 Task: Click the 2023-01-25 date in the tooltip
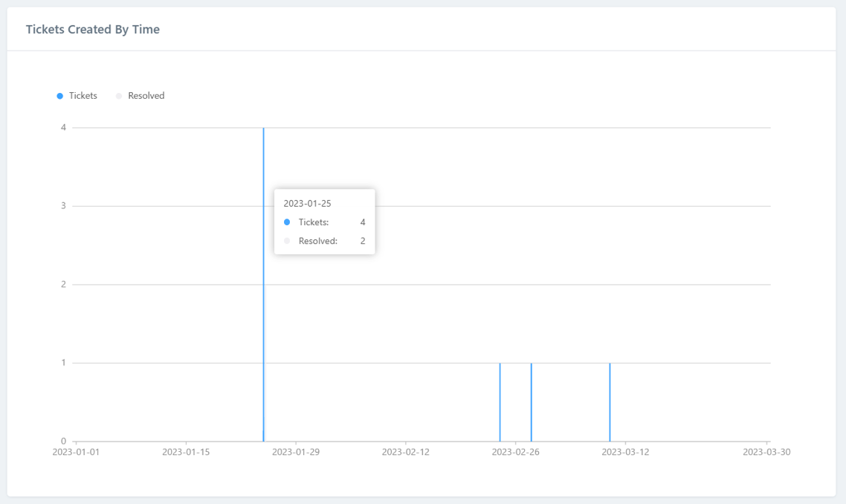coord(307,204)
